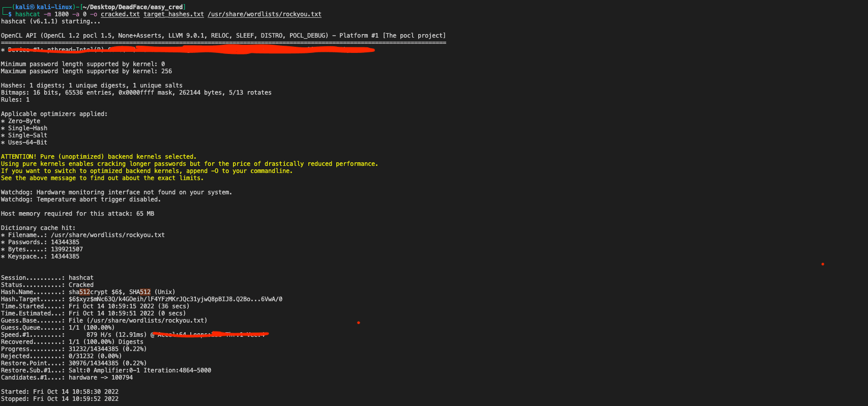Click the Cracked status value

pos(81,285)
